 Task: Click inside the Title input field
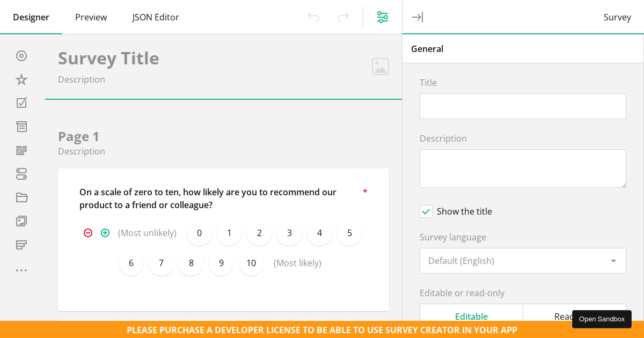(x=523, y=106)
